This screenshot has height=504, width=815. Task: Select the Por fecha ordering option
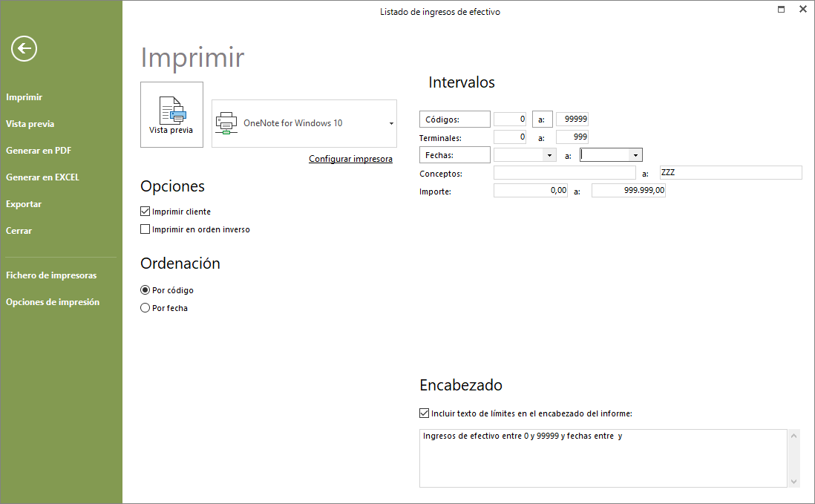coord(145,307)
